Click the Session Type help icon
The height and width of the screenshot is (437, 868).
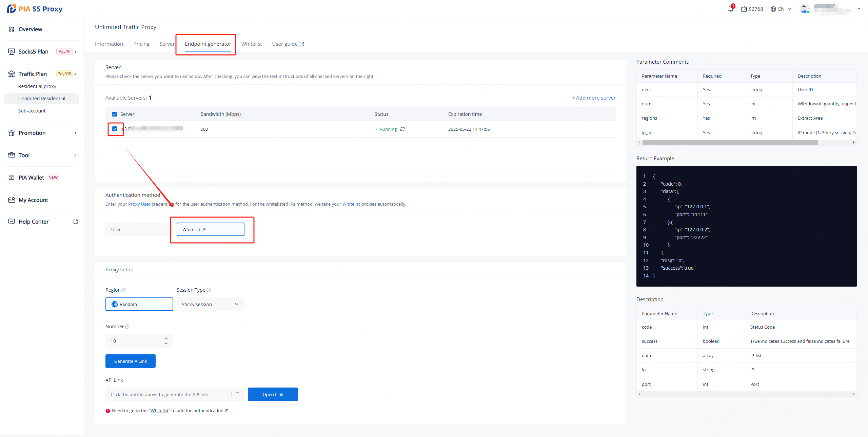pyautogui.click(x=209, y=290)
